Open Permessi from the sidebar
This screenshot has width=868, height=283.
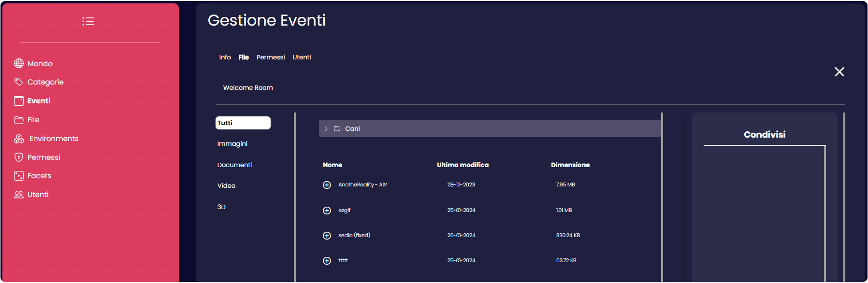point(44,157)
